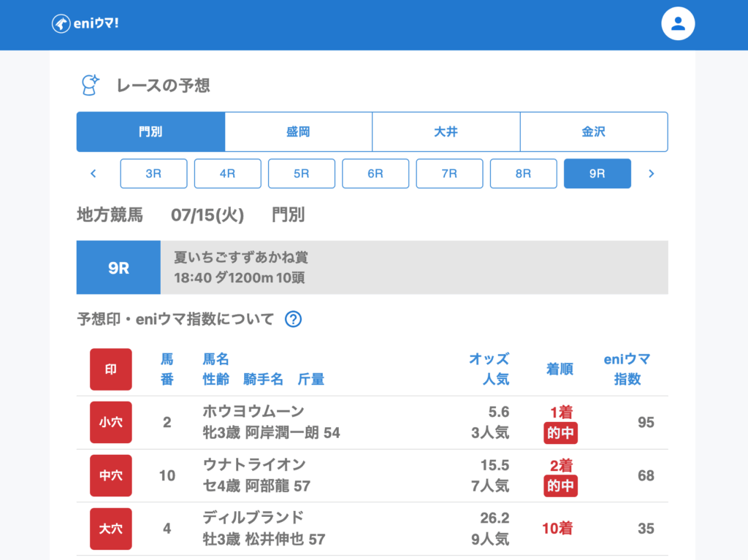The width and height of the screenshot is (748, 560).
Task: Choose the 6R race button
Action: pos(375,174)
